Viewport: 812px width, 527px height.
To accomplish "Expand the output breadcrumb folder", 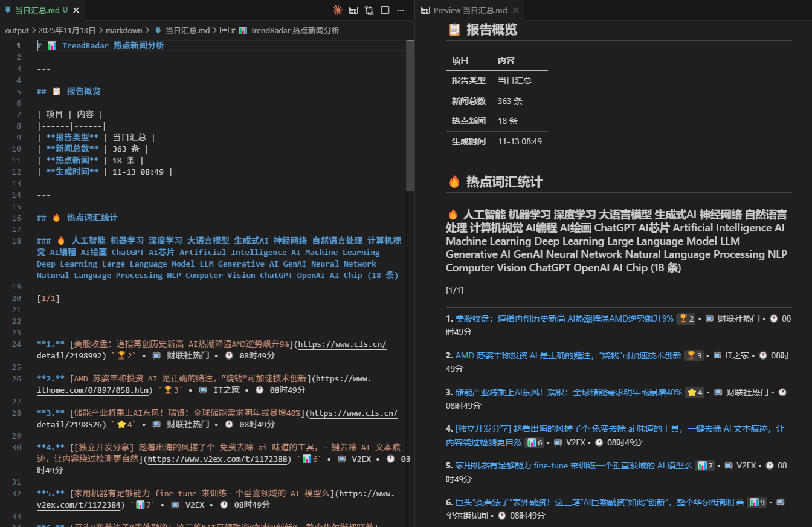I will pyautogui.click(x=17, y=30).
